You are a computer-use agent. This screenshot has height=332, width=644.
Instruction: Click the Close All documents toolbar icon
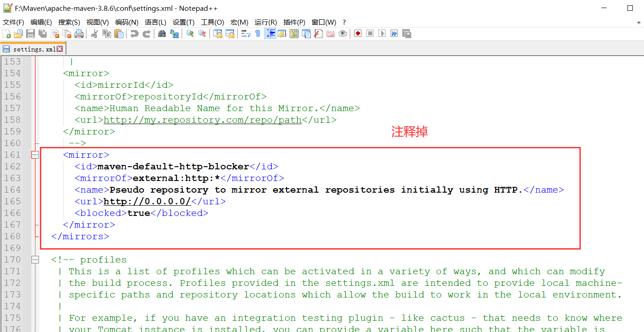67,34
